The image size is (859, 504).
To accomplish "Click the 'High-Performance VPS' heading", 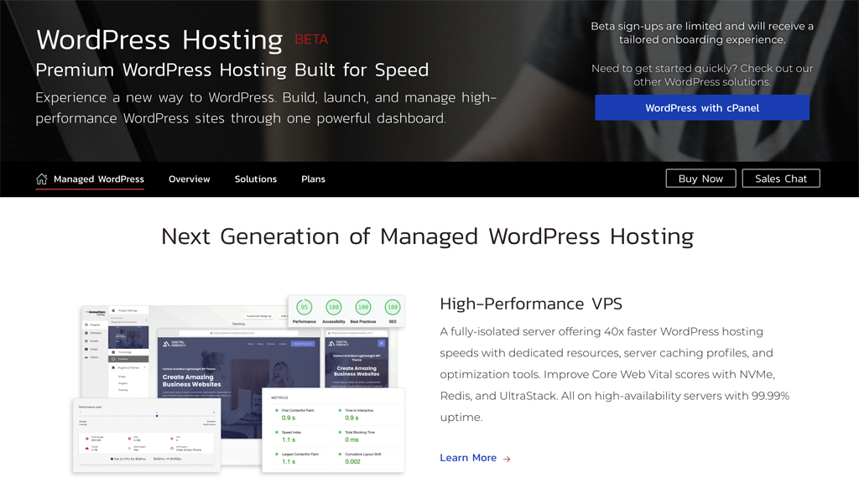I will coord(531,304).
